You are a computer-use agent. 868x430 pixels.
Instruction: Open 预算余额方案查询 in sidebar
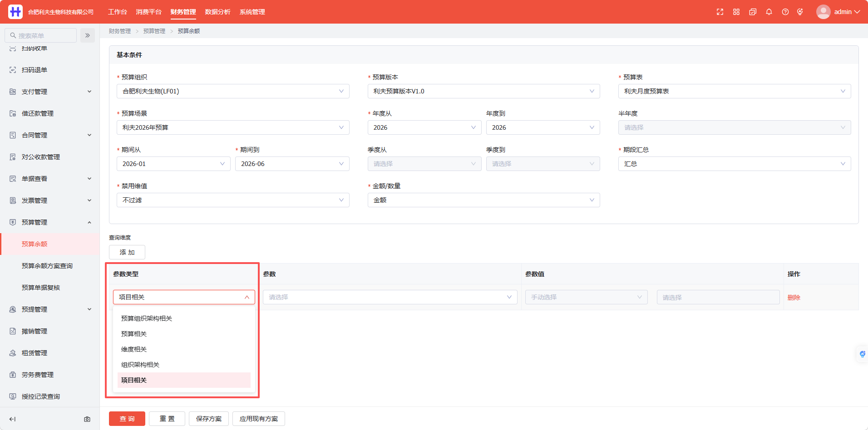[47, 266]
